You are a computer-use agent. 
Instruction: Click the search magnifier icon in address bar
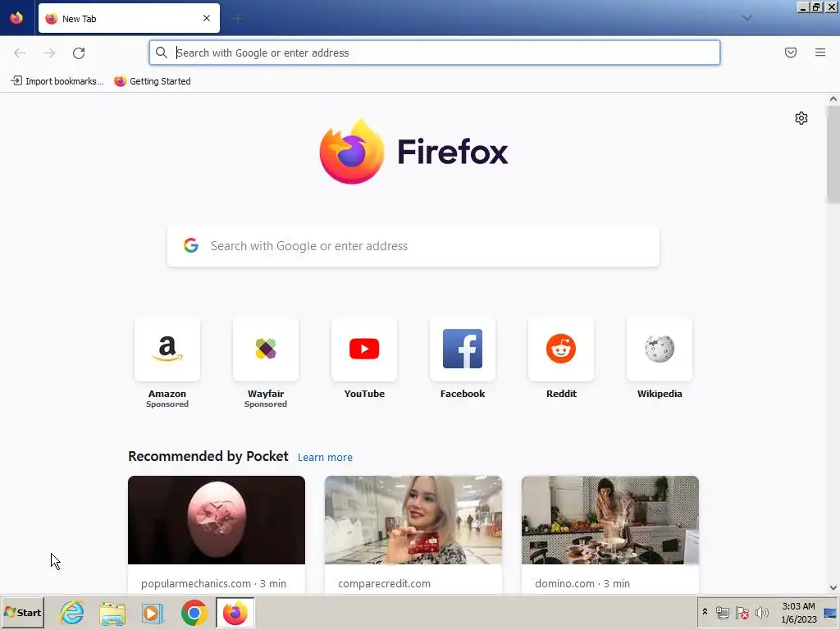pyautogui.click(x=162, y=52)
